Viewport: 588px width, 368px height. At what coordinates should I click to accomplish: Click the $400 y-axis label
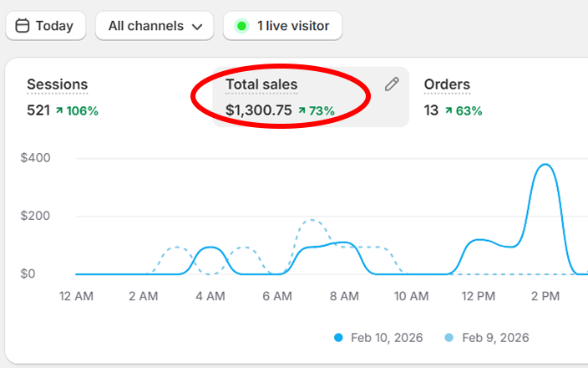click(x=35, y=158)
